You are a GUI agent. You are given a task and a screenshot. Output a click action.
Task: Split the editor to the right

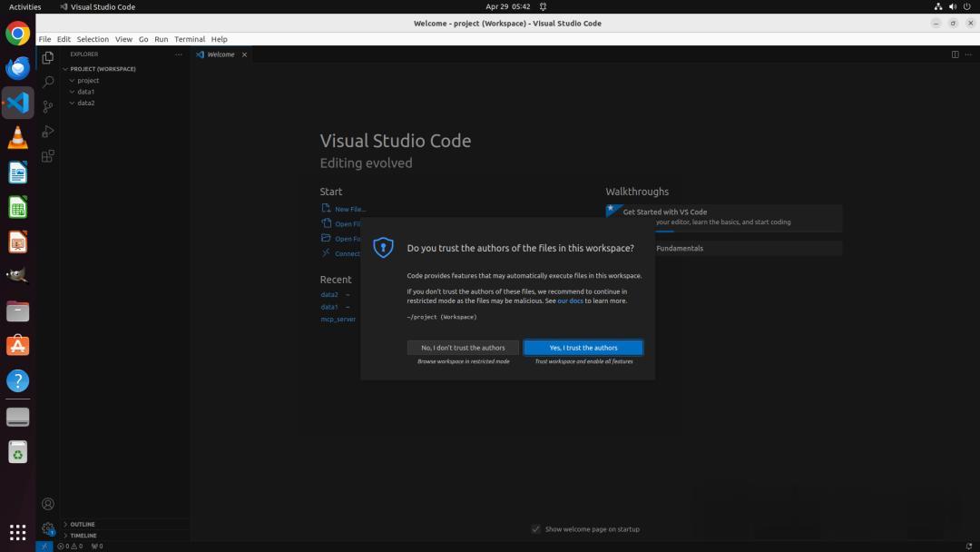pyautogui.click(x=955, y=54)
